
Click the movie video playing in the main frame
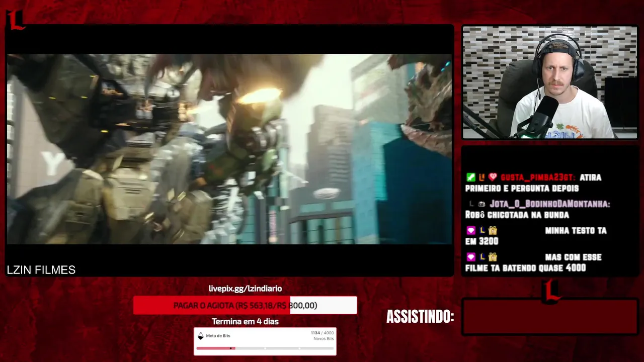tap(229, 149)
